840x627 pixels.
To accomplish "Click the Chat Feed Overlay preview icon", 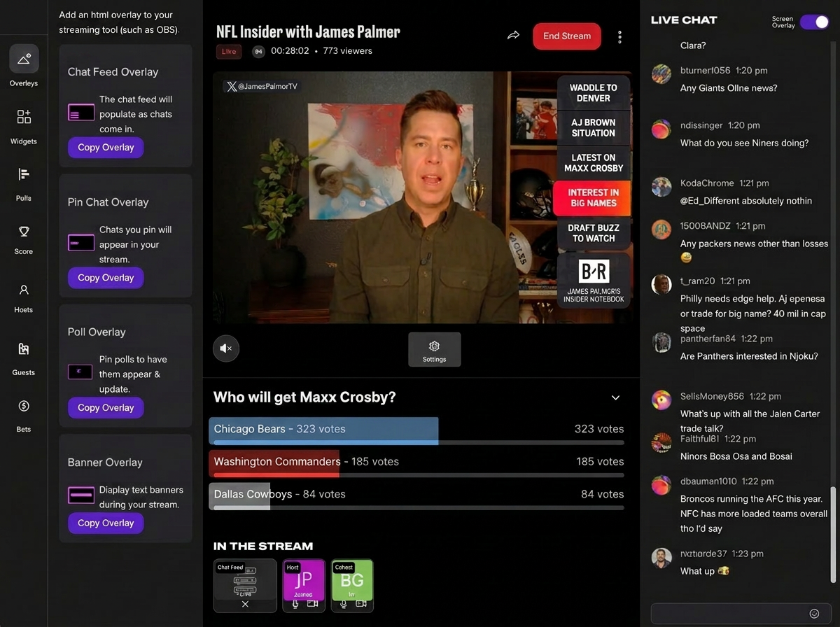I will 80,112.
